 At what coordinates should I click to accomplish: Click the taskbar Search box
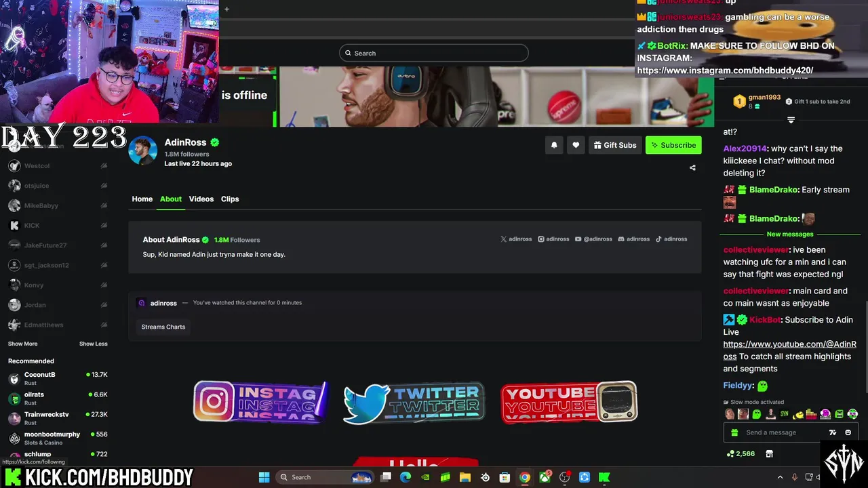click(x=326, y=477)
